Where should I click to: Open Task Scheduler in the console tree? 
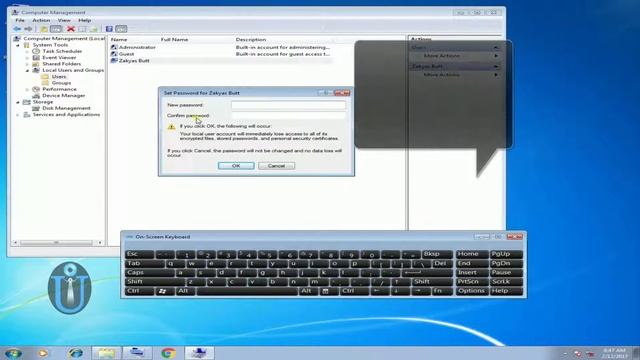click(x=62, y=51)
